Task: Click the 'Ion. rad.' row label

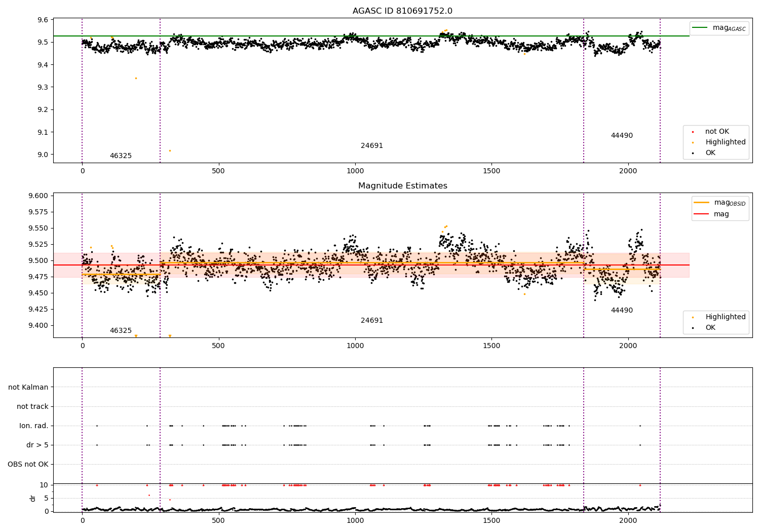Action: tap(34, 426)
